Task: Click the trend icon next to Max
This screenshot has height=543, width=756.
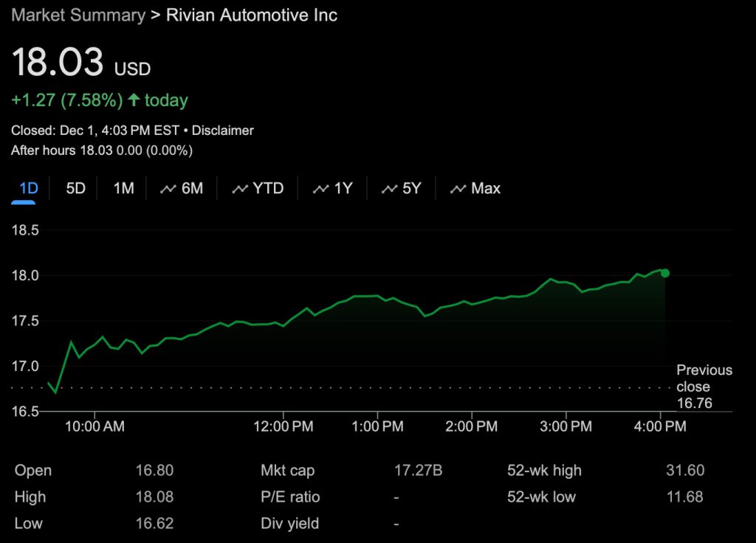Action: [x=458, y=189]
